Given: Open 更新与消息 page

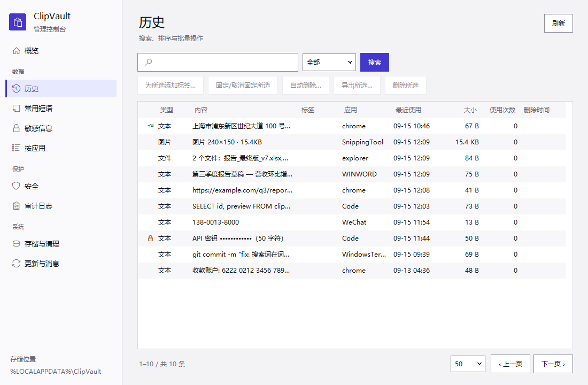Looking at the screenshot, I should (x=61, y=264).
